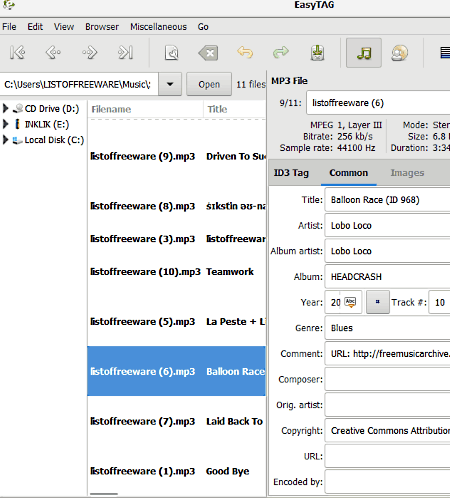Open the File menu
Viewport: 450px width, 498px height.
point(9,27)
